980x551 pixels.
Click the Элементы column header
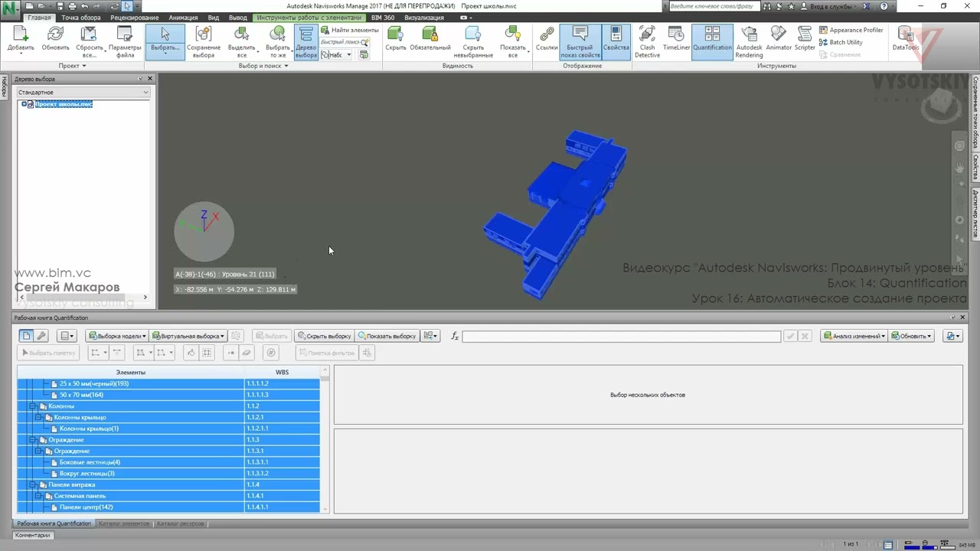tap(131, 373)
